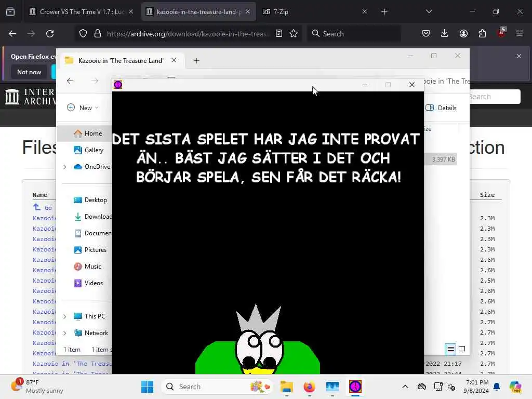Select the Kazooie in 'The Treasure Land' Explorer tab
This screenshot has width=532, height=399.
[121, 61]
